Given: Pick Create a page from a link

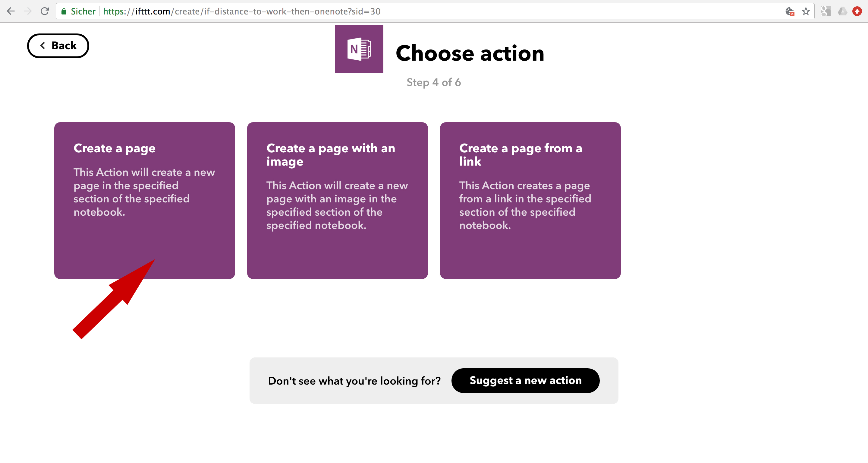Looking at the screenshot, I should point(530,200).
